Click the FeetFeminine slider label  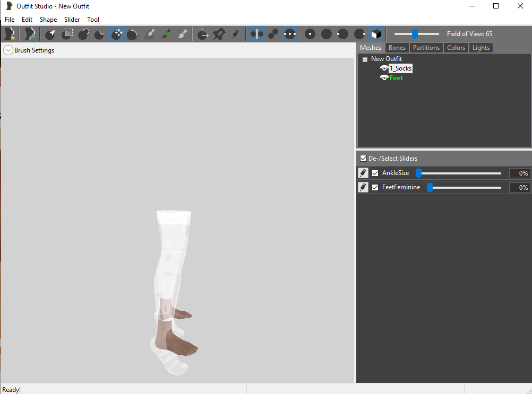coord(401,187)
